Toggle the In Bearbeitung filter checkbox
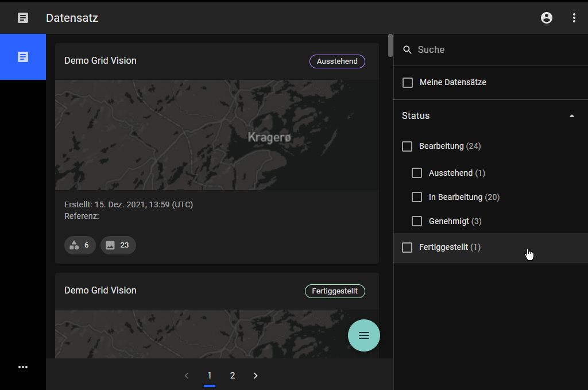The image size is (588, 390). click(417, 197)
